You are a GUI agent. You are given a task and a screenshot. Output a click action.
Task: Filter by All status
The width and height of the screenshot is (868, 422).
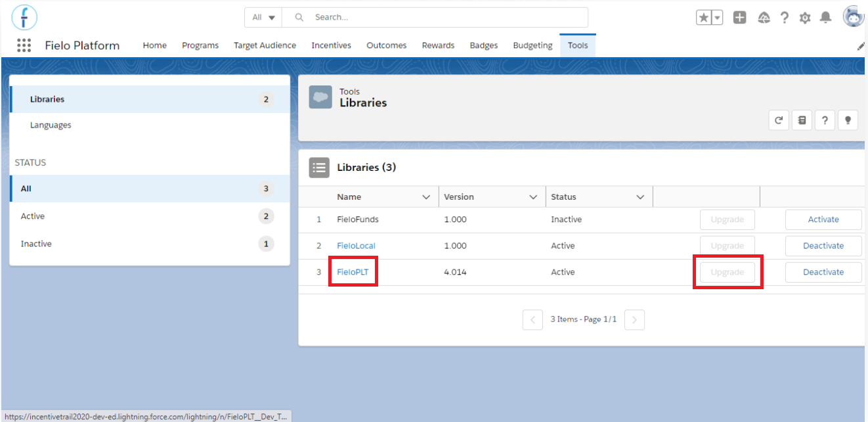pos(150,189)
